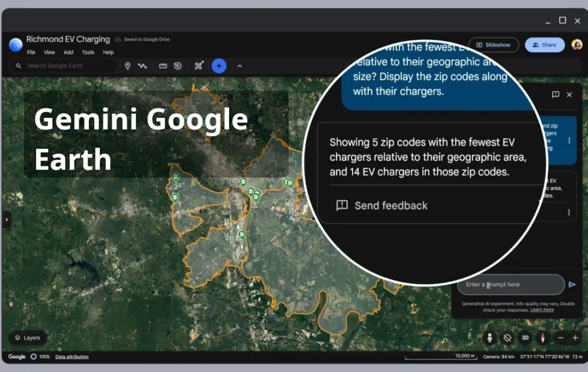Expand the left side panel arrow
Viewport: 588px width, 372px height.
coord(6,219)
